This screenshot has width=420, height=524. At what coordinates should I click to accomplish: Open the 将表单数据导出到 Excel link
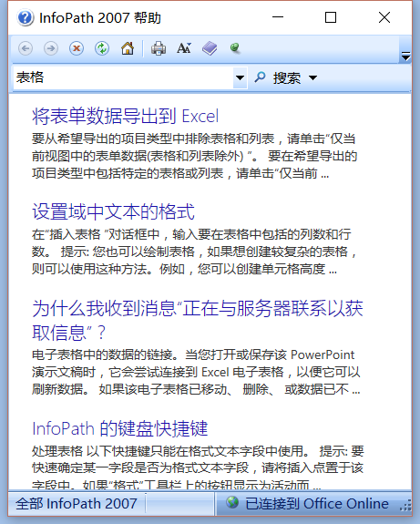click(x=126, y=117)
